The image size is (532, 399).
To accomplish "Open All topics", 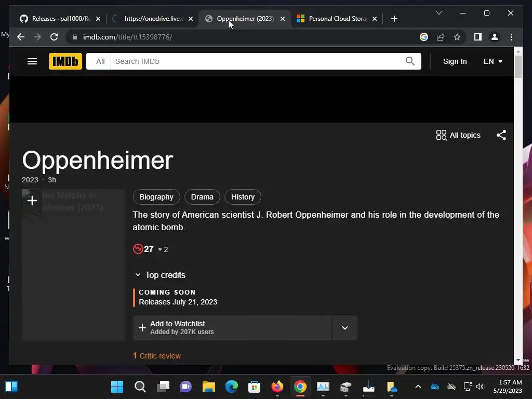I will (x=458, y=135).
